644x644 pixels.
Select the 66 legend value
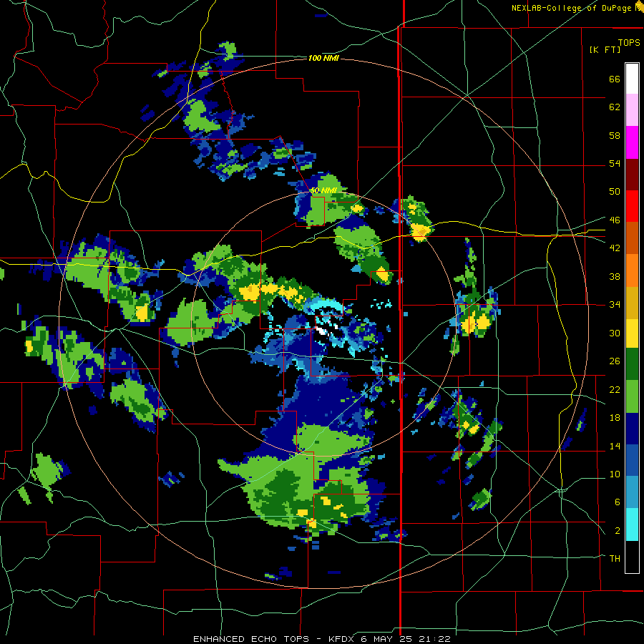[615, 79]
